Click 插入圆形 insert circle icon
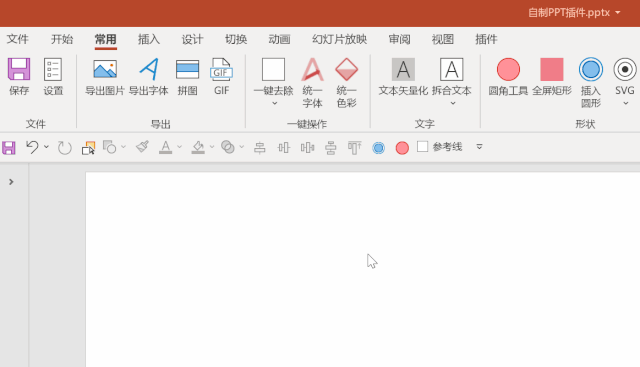The width and height of the screenshot is (640, 367). (591, 69)
